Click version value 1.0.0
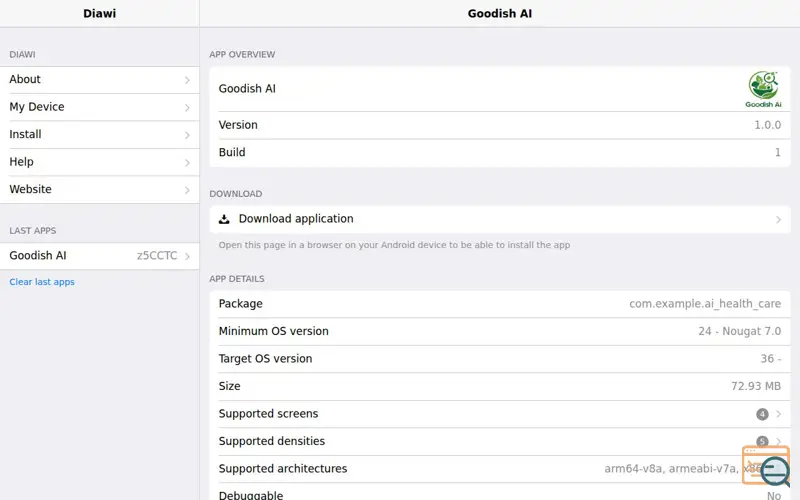 click(767, 125)
